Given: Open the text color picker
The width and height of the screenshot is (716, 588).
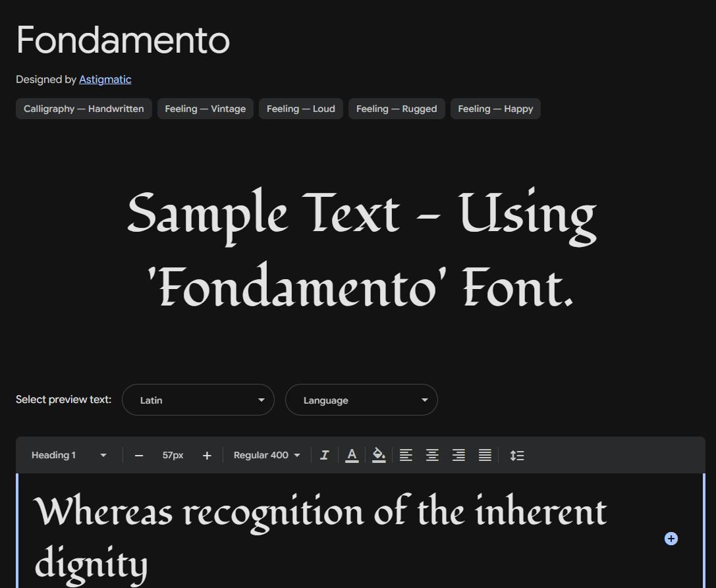Looking at the screenshot, I should point(352,455).
